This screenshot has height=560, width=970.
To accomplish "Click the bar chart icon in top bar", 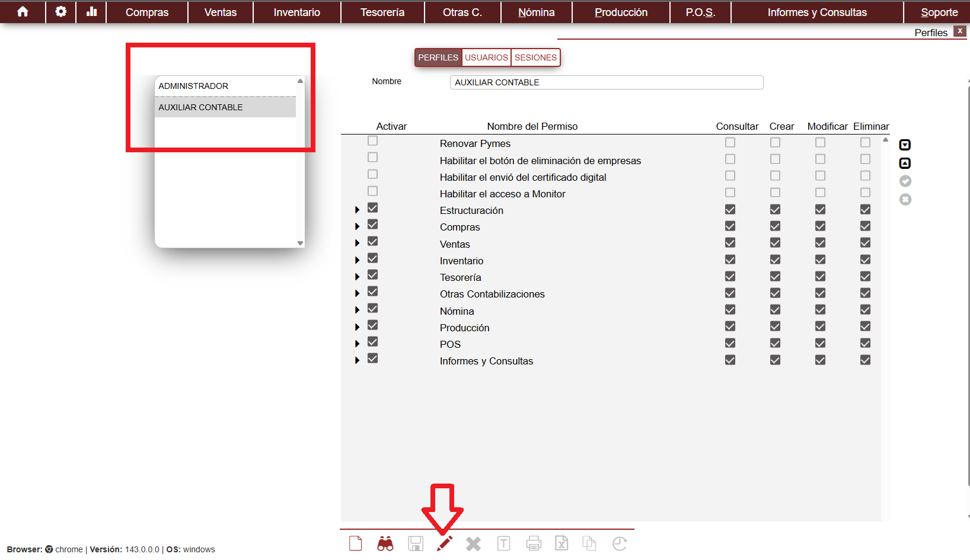I will tap(91, 12).
